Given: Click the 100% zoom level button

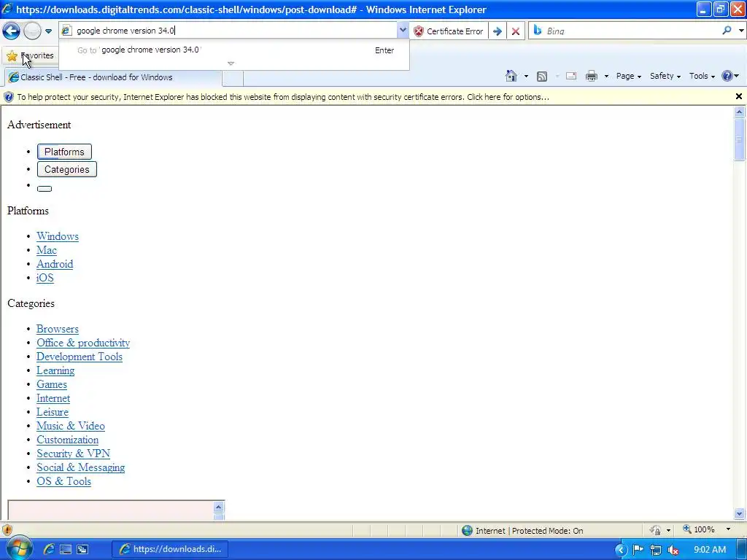Looking at the screenshot, I should pos(699,529).
